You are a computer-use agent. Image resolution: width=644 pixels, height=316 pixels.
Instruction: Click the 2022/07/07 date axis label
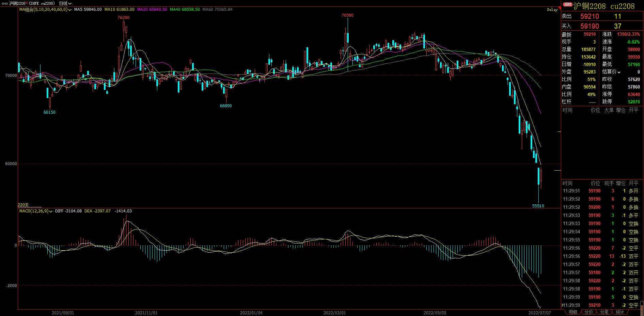click(x=539, y=312)
